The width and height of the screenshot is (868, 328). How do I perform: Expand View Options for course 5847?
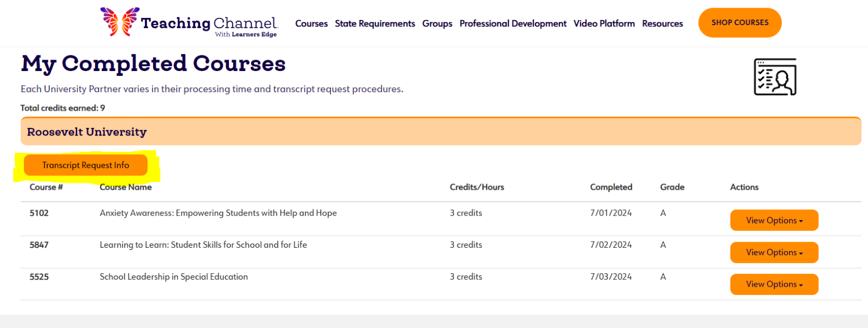774,252
